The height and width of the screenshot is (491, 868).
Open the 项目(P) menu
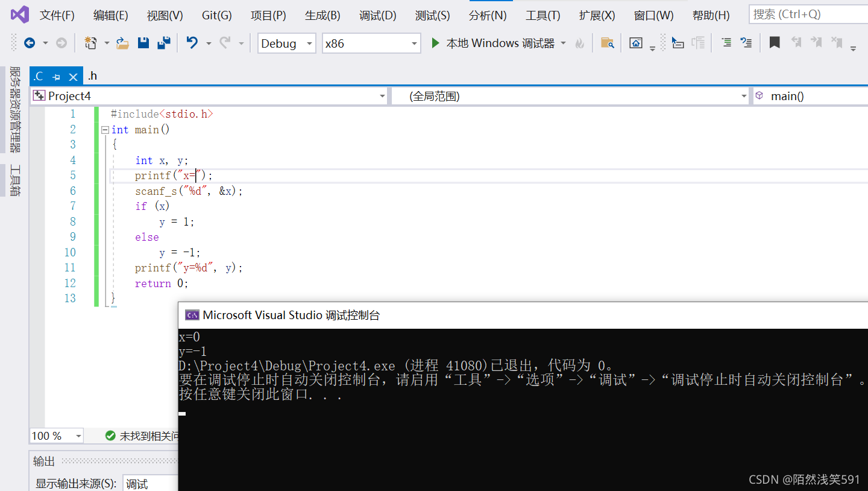click(x=268, y=15)
